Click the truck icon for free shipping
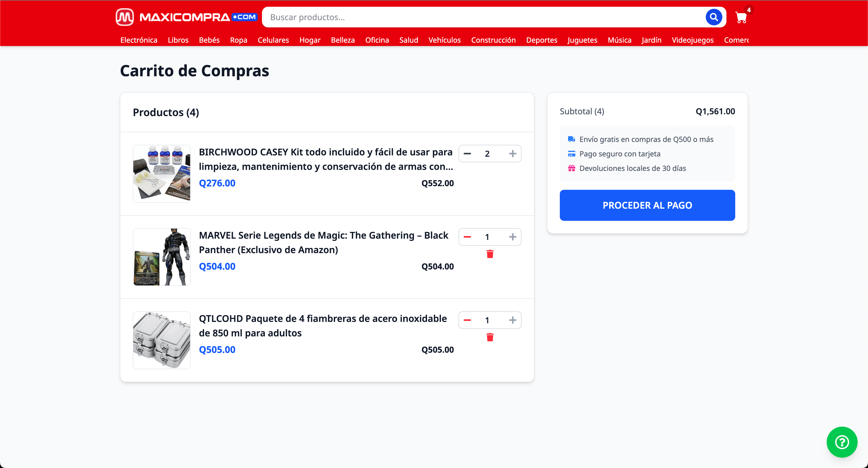Viewport: 868px width, 468px height. [x=571, y=139]
